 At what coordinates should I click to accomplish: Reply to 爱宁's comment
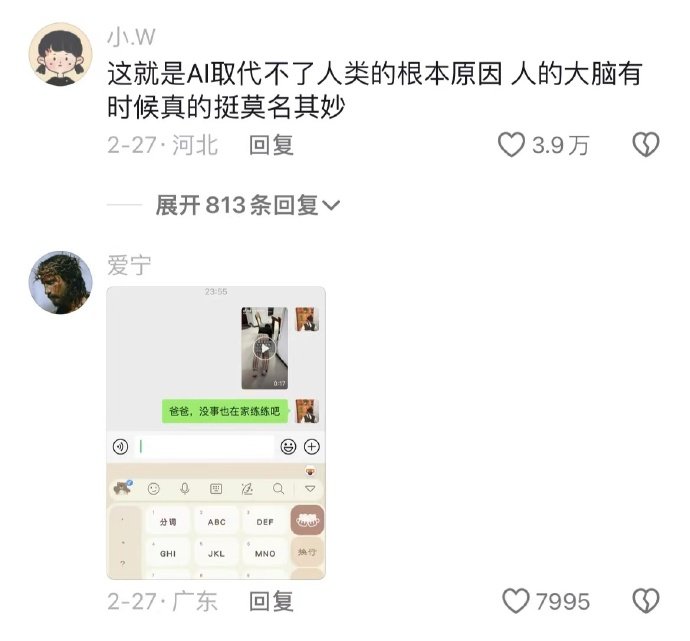tap(271, 601)
